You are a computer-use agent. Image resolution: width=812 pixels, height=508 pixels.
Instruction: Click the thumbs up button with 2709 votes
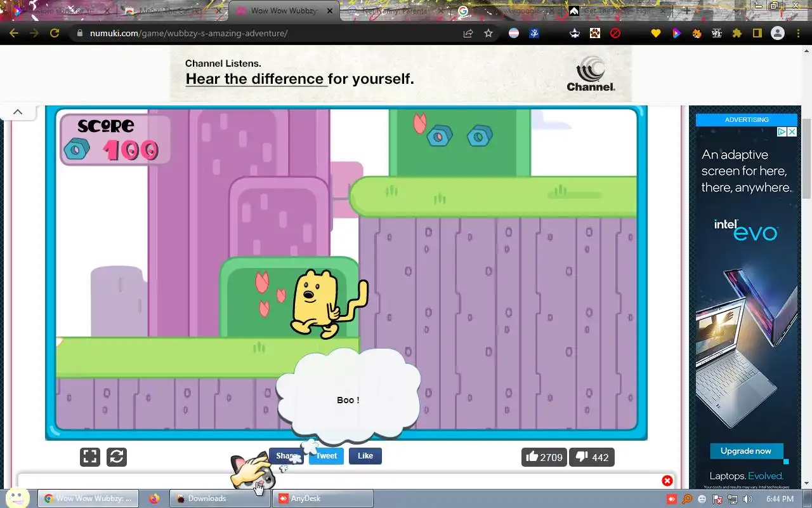544,457
